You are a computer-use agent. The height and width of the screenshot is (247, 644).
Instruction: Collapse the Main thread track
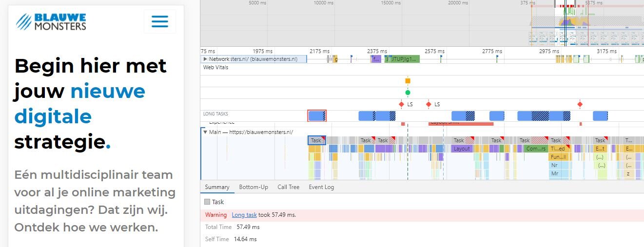[205, 132]
